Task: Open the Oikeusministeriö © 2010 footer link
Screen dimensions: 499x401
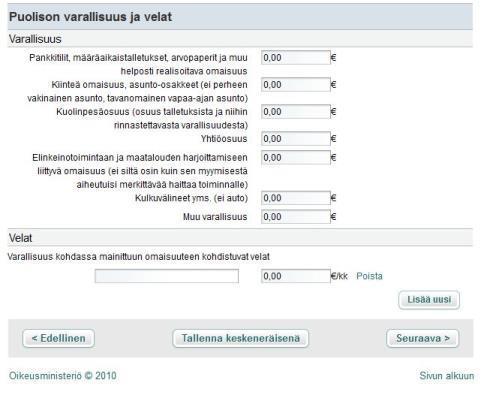Action: click(x=63, y=376)
